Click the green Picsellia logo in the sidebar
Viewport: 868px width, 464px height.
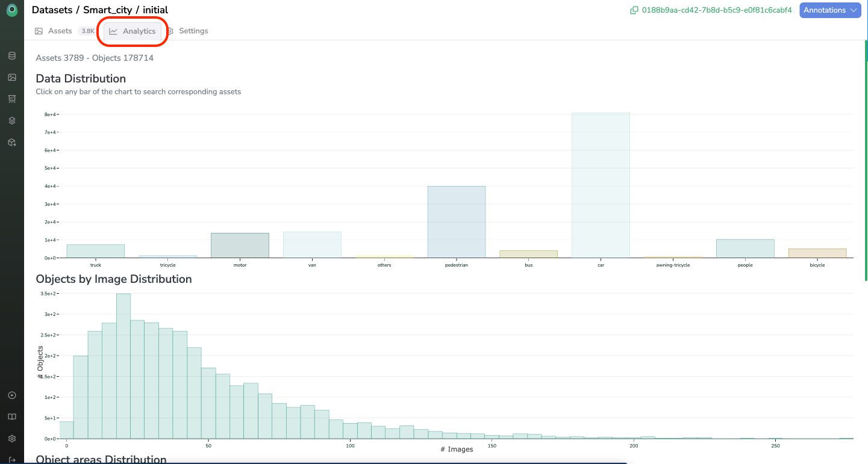coord(12,11)
